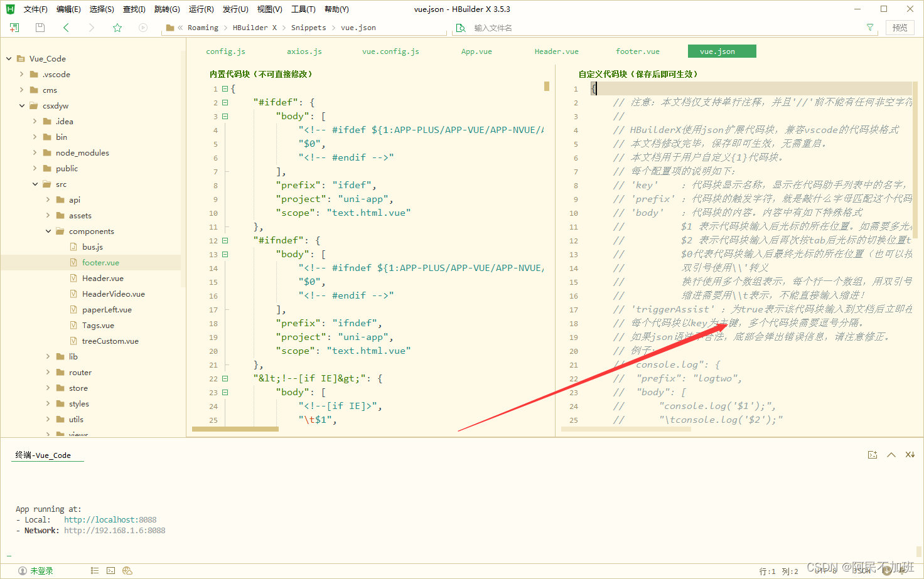Click the new file toolbar icon
Viewport: 924px width, 579px height.
(14, 28)
